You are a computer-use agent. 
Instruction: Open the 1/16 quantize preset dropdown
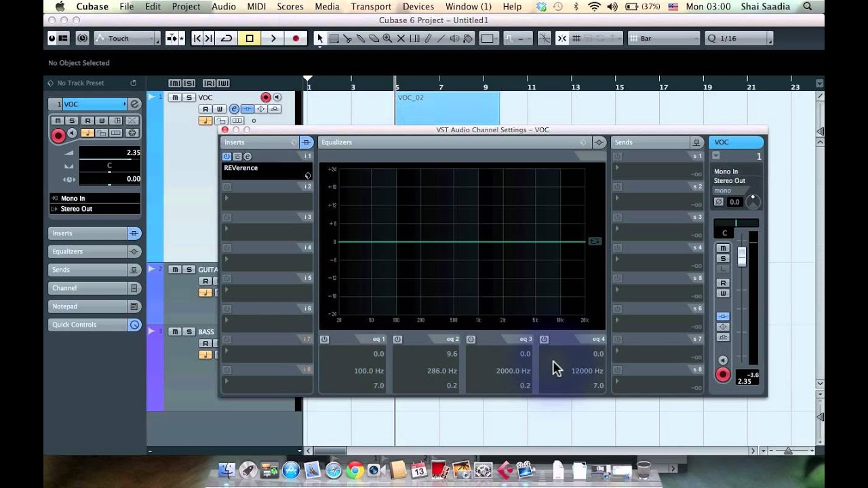click(738, 39)
